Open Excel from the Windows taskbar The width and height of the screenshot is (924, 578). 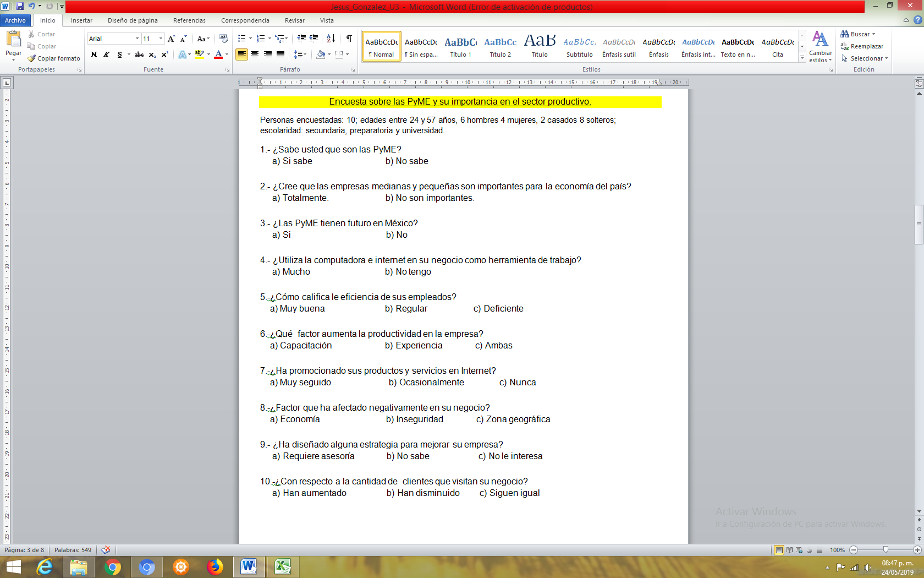point(283,566)
